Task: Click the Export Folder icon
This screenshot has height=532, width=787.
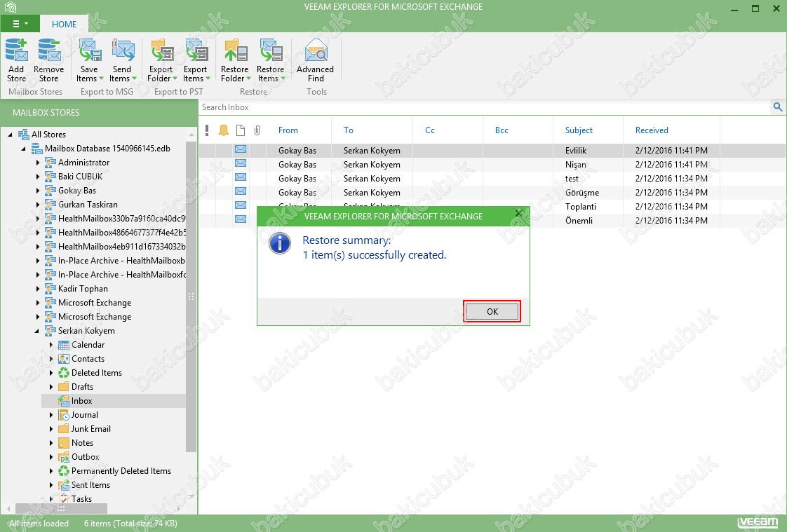Action: click(161, 50)
